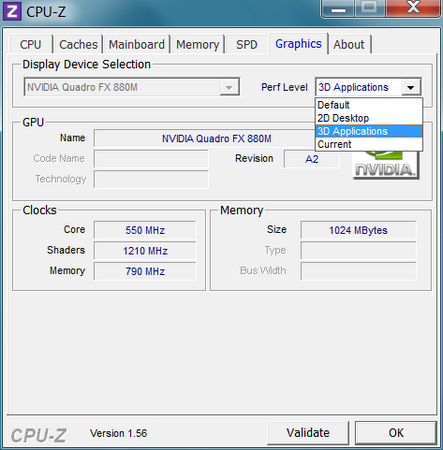
Task: Switch to the CPU tab
Action: (30, 44)
